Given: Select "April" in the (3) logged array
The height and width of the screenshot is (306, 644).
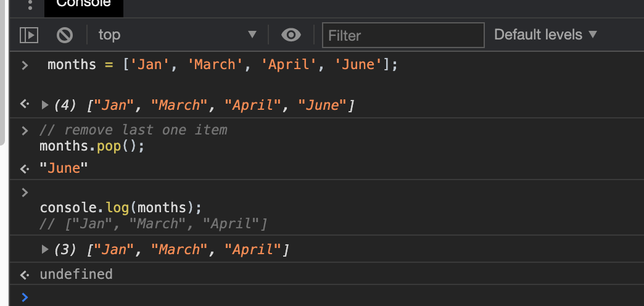Looking at the screenshot, I should (x=252, y=249).
